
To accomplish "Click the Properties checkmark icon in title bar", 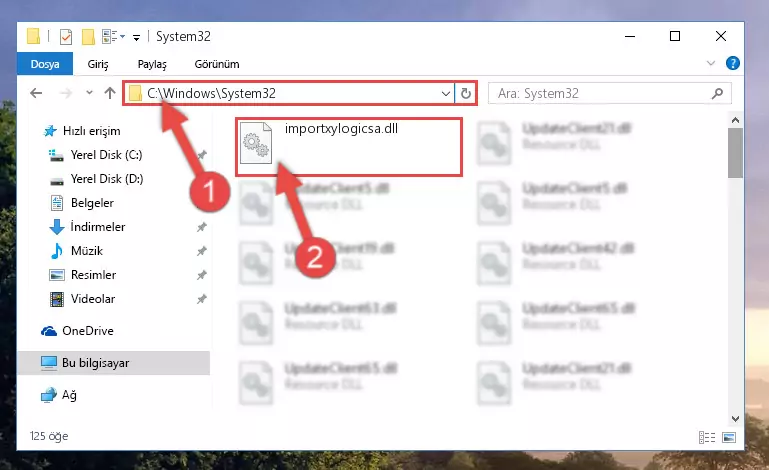I will (66, 37).
